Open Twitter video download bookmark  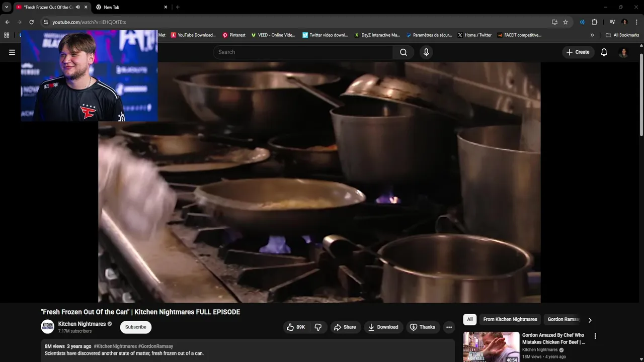point(325,35)
